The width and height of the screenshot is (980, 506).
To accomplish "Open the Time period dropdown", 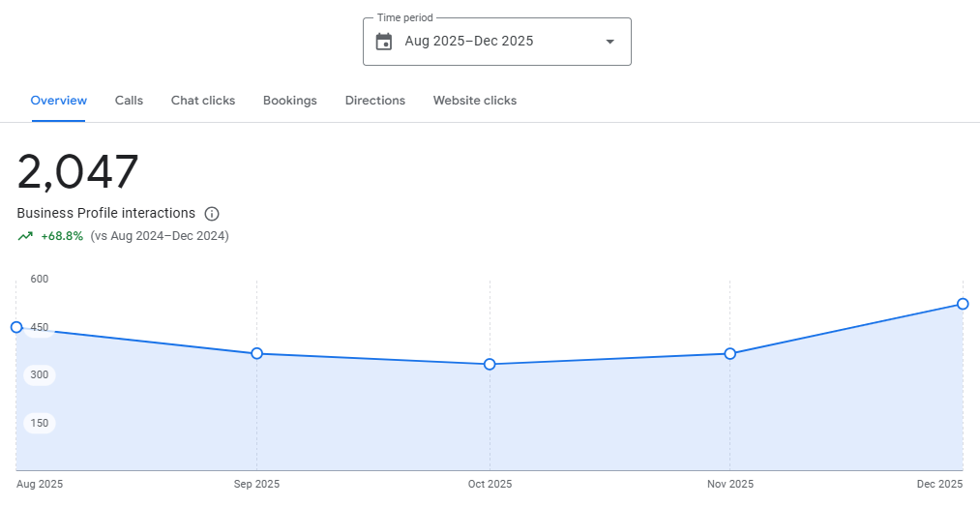I will click(x=497, y=42).
